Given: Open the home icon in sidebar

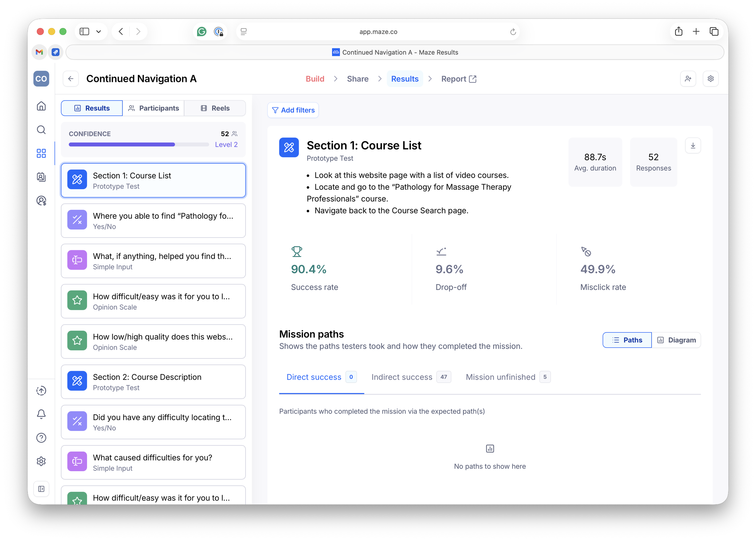Looking at the screenshot, I should (41, 106).
